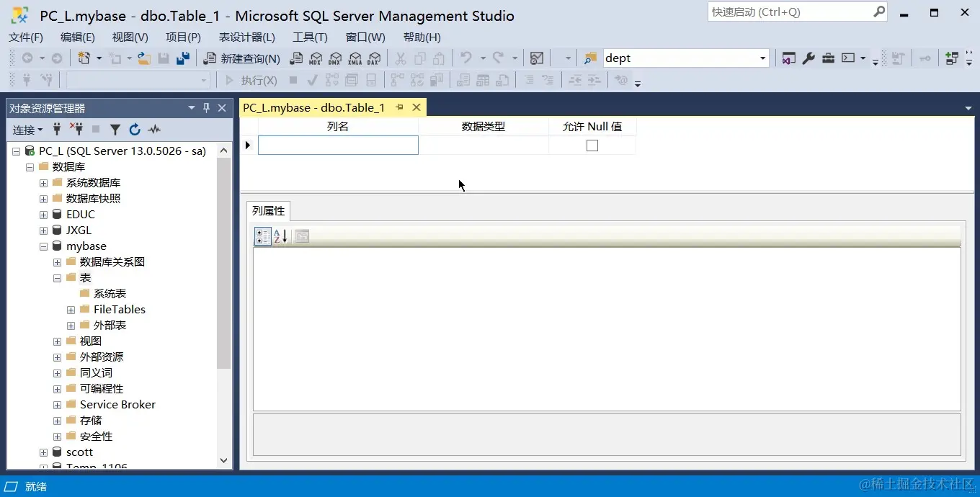Click the Find in Files icon
The height and width of the screenshot is (497, 980).
(x=591, y=58)
